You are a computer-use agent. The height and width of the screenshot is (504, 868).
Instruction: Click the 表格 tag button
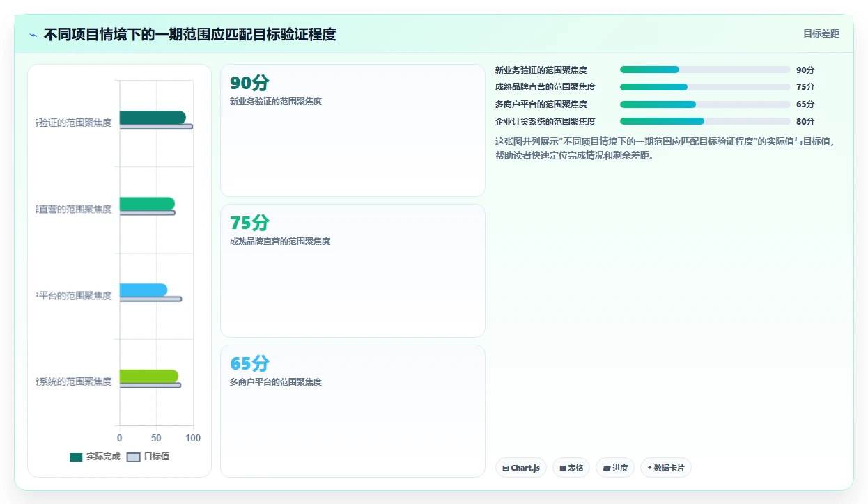[571, 468]
